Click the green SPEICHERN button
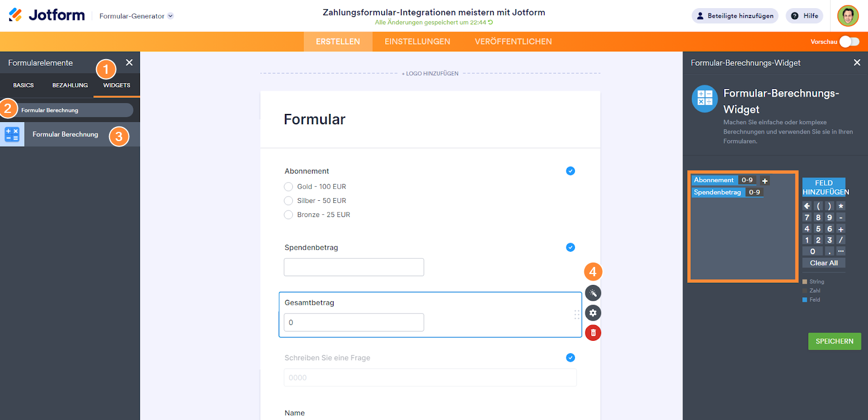Screen dimensions: 868x420 [834, 341]
